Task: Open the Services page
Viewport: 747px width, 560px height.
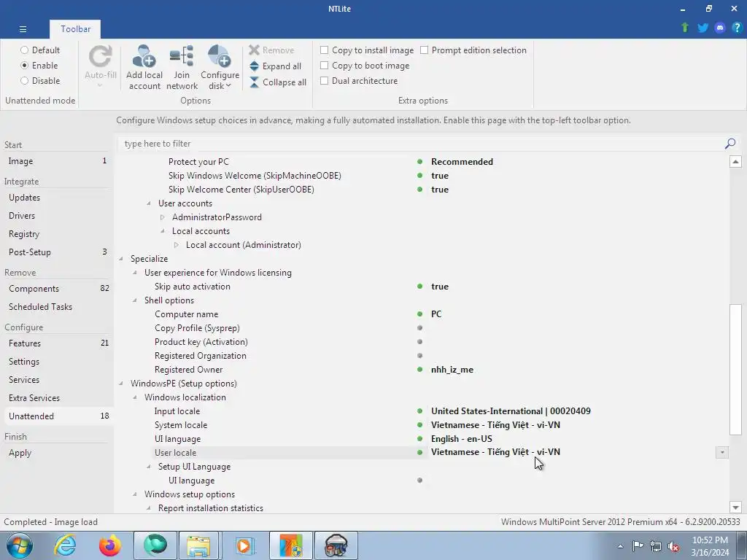Action: point(57,379)
